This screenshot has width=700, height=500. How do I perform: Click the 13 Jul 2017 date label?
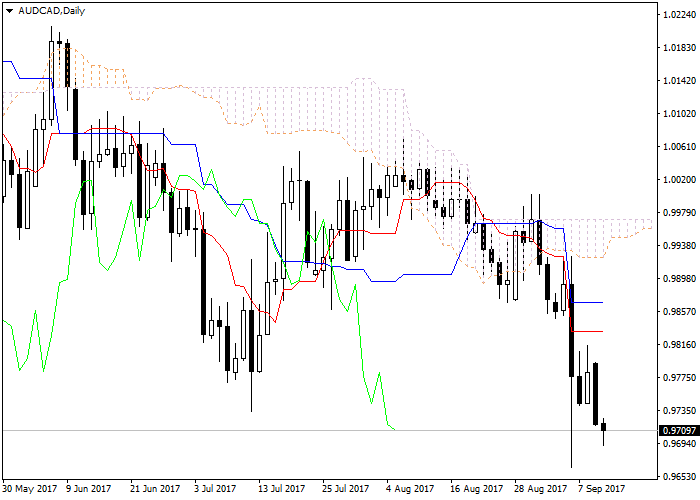click(281, 489)
